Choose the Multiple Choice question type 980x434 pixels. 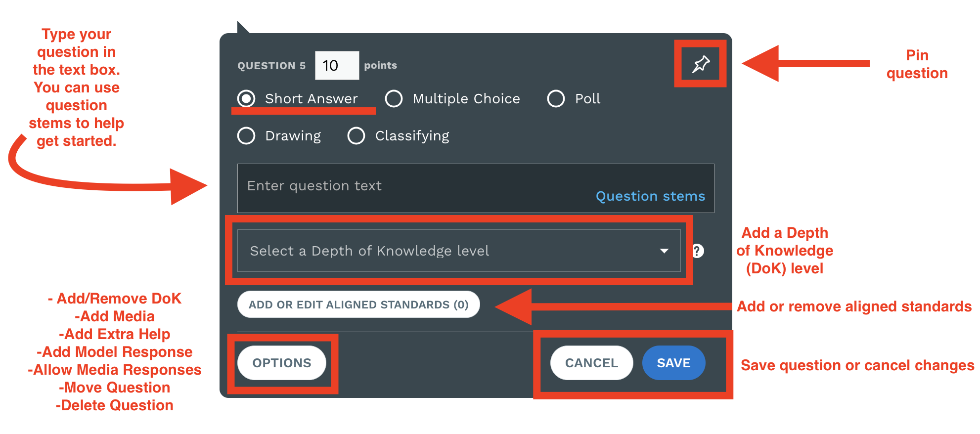[x=394, y=99]
